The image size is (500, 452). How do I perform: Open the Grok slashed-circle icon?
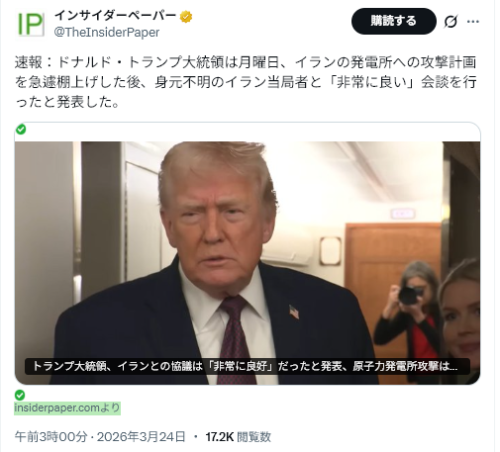(x=451, y=22)
